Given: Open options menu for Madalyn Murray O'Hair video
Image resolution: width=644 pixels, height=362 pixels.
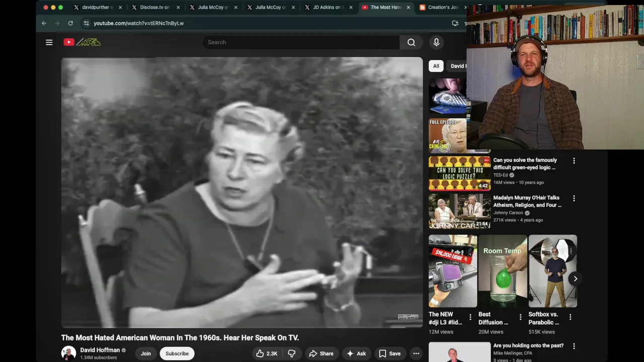Looking at the screenshot, I should click(574, 199).
